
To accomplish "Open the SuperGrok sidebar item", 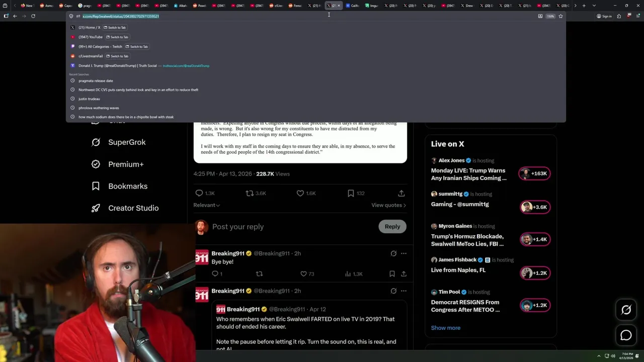I will point(119,142).
